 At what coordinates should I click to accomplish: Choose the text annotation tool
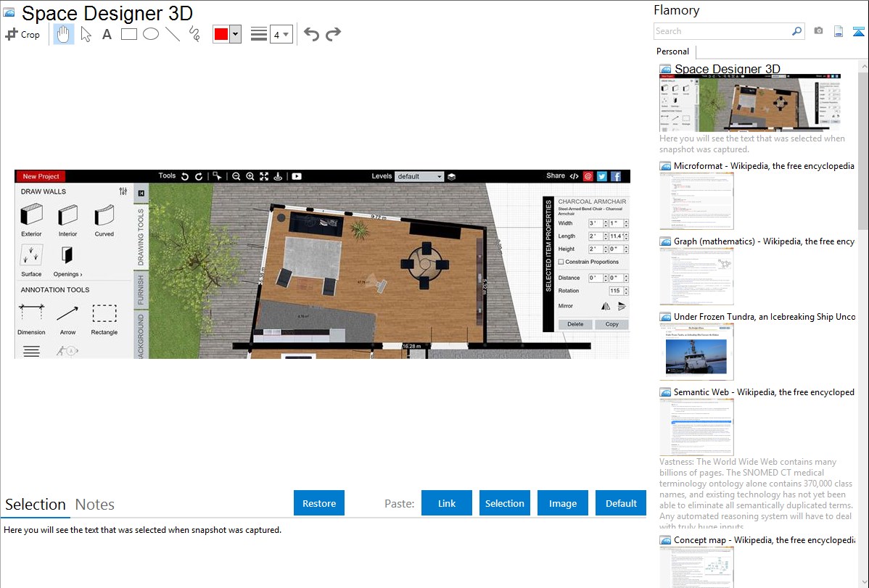[x=107, y=34]
